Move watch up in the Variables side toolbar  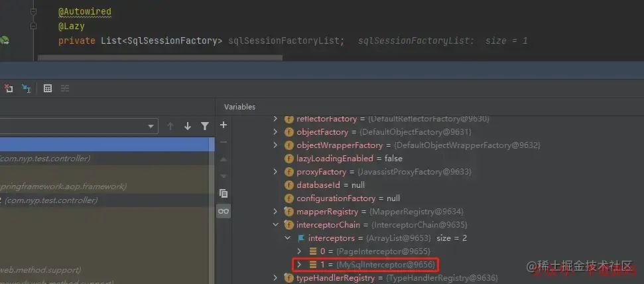224,159
